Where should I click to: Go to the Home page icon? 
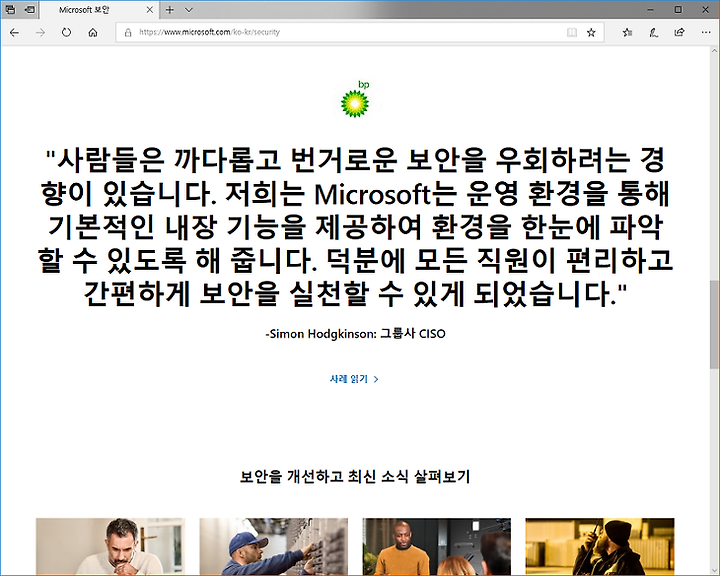(x=93, y=32)
